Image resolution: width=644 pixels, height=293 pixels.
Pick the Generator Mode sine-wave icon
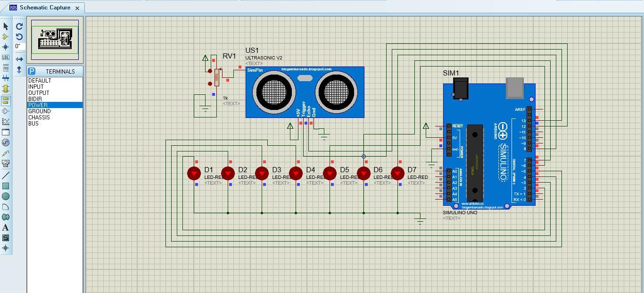pos(6,142)
